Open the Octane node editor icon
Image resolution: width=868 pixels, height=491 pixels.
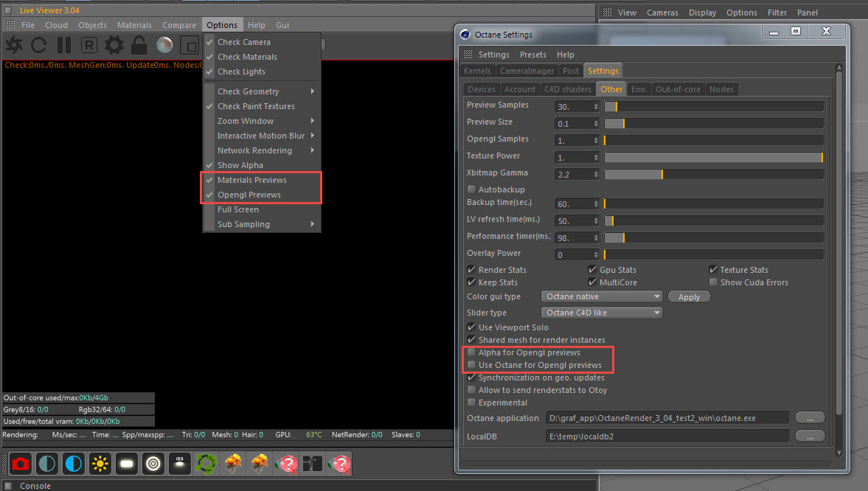(x=312, y=463)
